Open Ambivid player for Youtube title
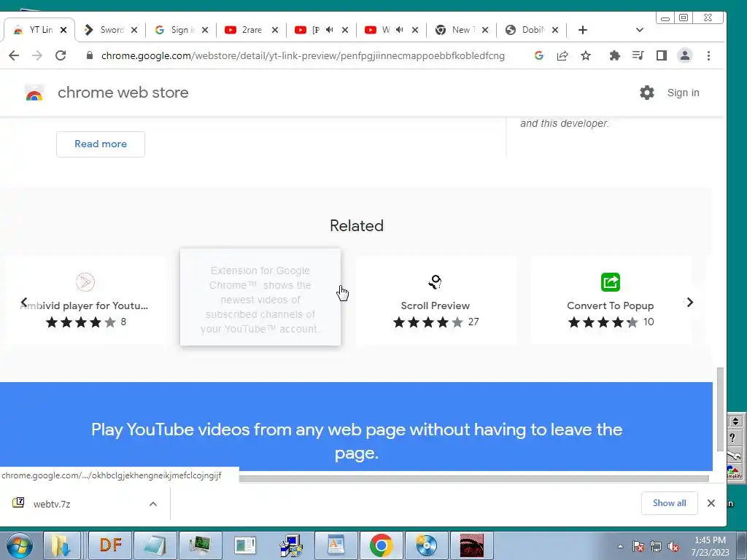 pos(85,306)
